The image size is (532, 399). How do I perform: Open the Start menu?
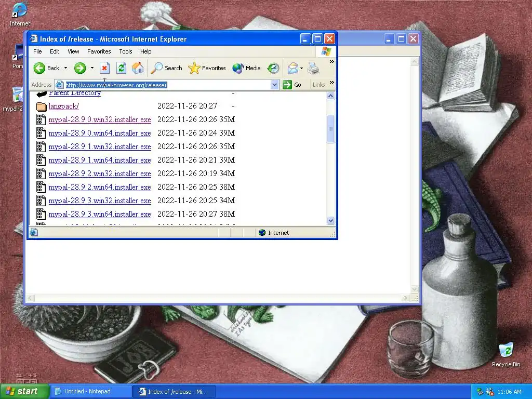[24, 391]
